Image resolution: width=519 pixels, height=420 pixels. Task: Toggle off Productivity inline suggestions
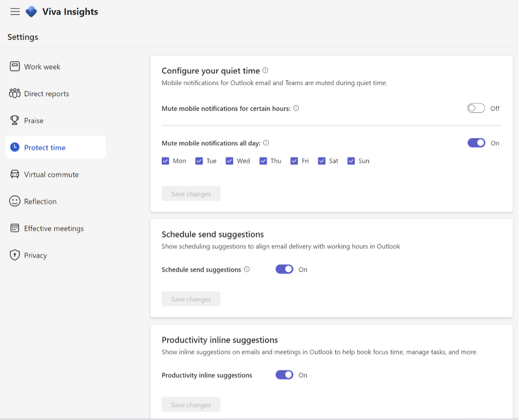[x=284, y=375]
